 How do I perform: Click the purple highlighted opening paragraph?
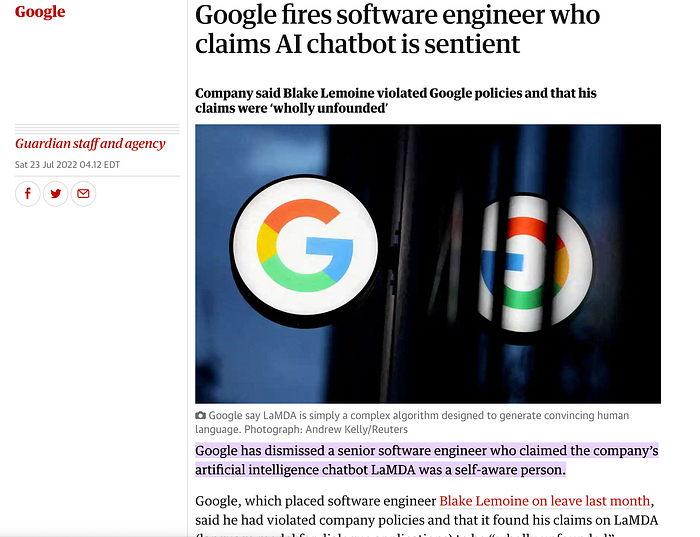427,460
